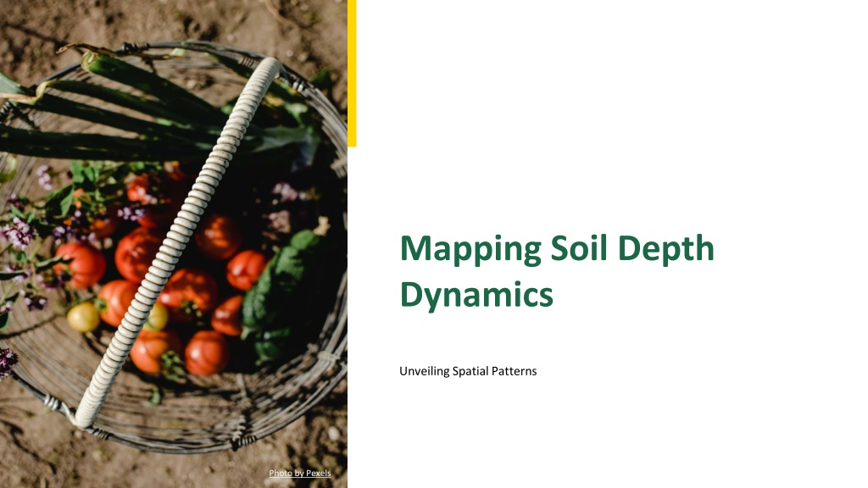Click the word Pexels in the photo credit
868x488 pixels.
tap(316, 473)
